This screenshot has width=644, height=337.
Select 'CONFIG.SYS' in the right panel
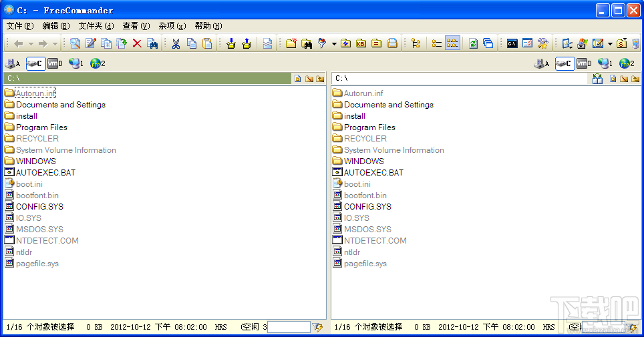tap(367, 206)
